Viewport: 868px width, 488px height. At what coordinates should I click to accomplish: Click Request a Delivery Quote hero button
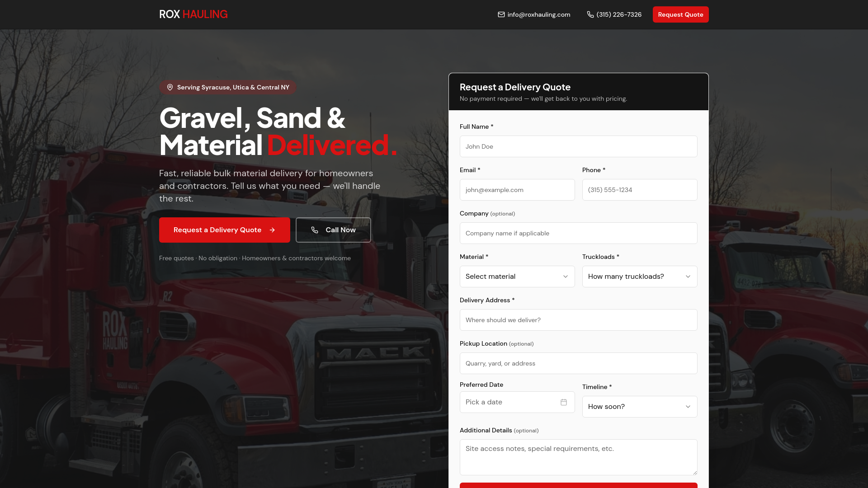click(x=225, y=230)
